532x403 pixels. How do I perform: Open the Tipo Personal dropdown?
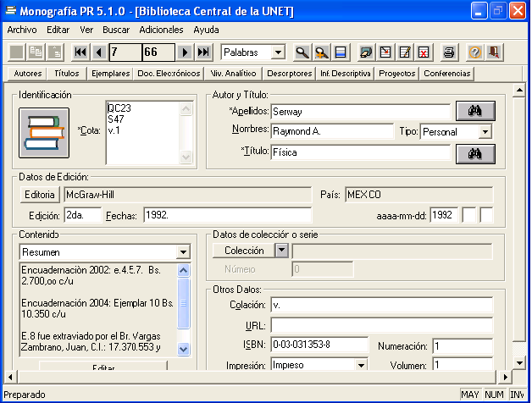tap(485, 131)
